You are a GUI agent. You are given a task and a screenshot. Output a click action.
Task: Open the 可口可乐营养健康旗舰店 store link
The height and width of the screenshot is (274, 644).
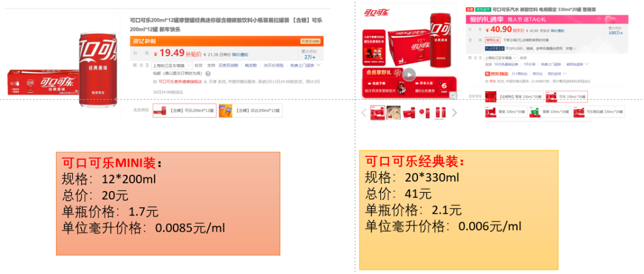coord(180,82)
